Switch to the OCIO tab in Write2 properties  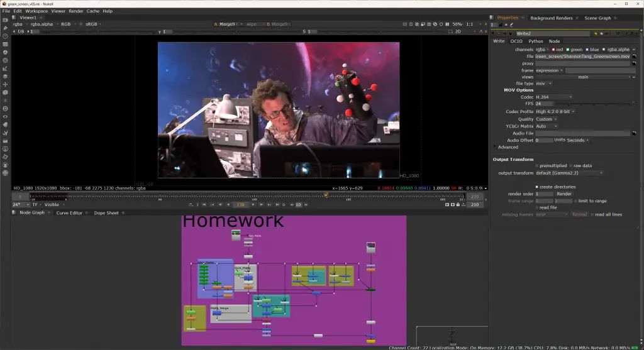tap(516, 41)
